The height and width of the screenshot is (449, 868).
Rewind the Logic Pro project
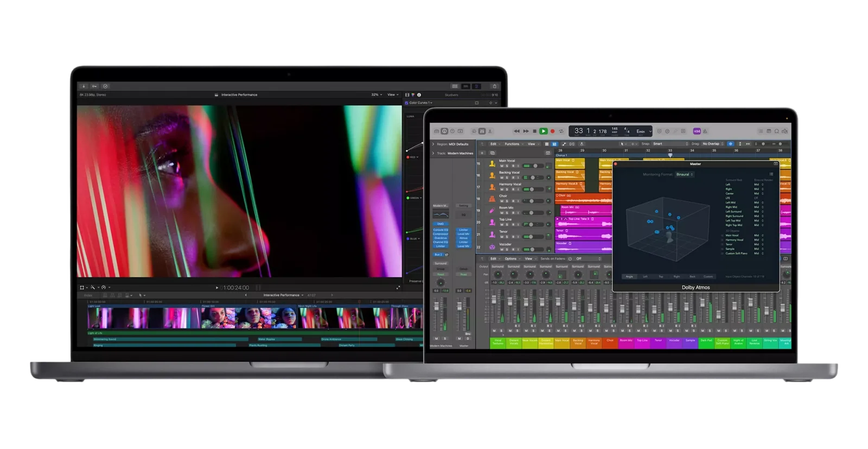click(517, 131)
